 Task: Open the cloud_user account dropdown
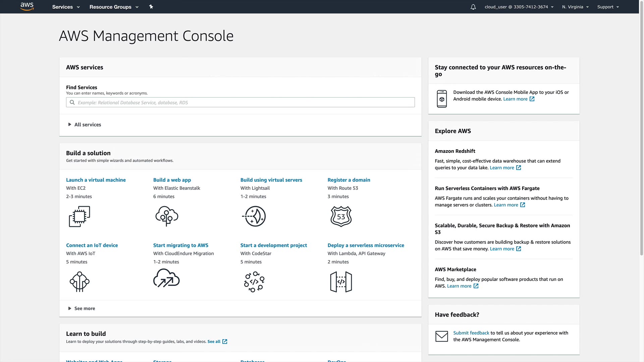519,7
